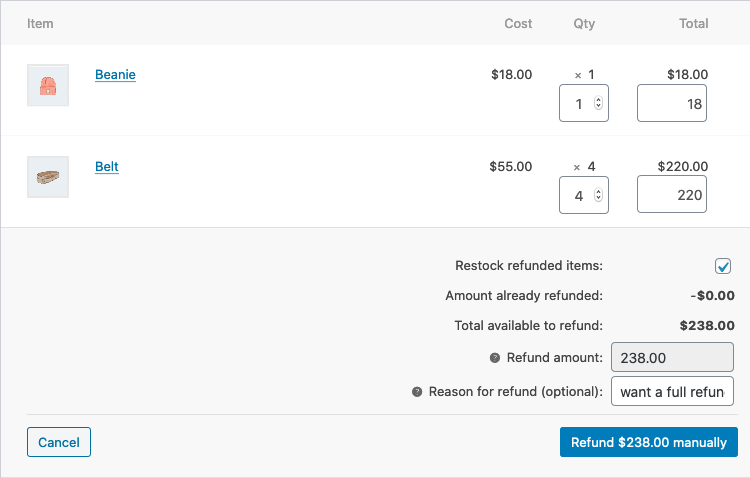Click the Total column header
The image size is (750, 478).
(692, 23)
